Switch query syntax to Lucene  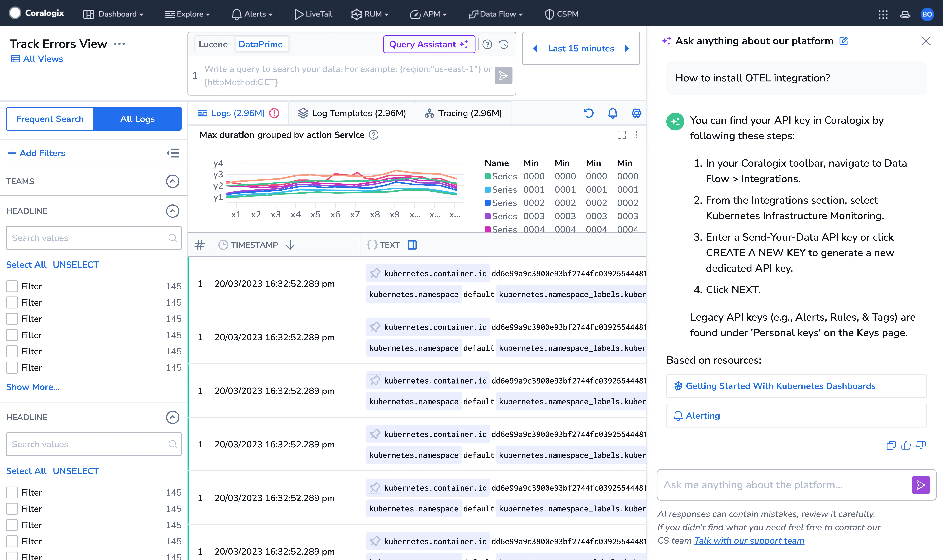[x=213, y=44]
